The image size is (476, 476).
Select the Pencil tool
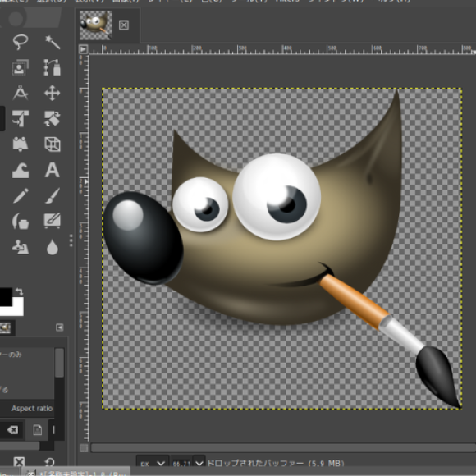tap(21, 195)
